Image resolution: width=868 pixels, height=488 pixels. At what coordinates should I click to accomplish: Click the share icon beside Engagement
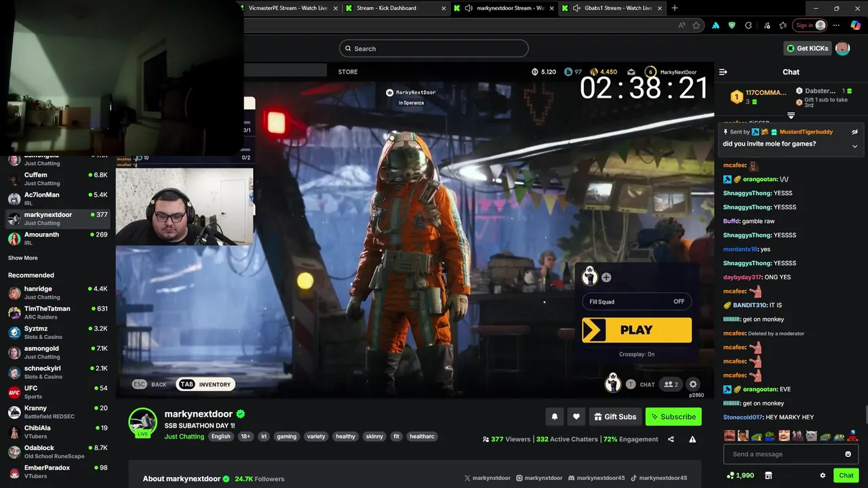(x=671, y=439)
